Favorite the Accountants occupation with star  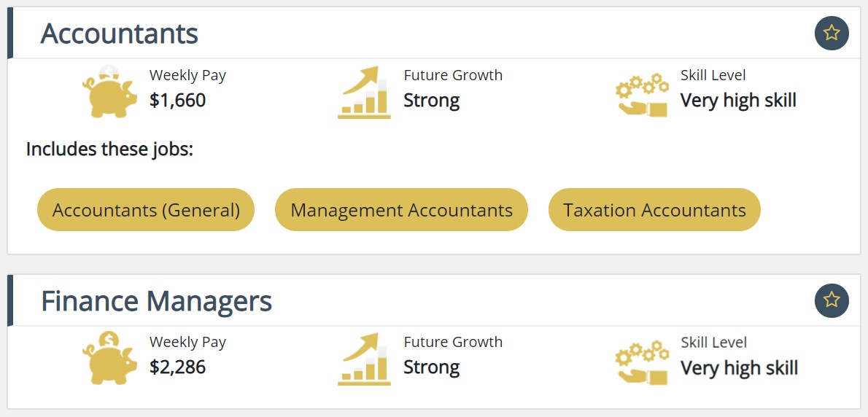832,33
